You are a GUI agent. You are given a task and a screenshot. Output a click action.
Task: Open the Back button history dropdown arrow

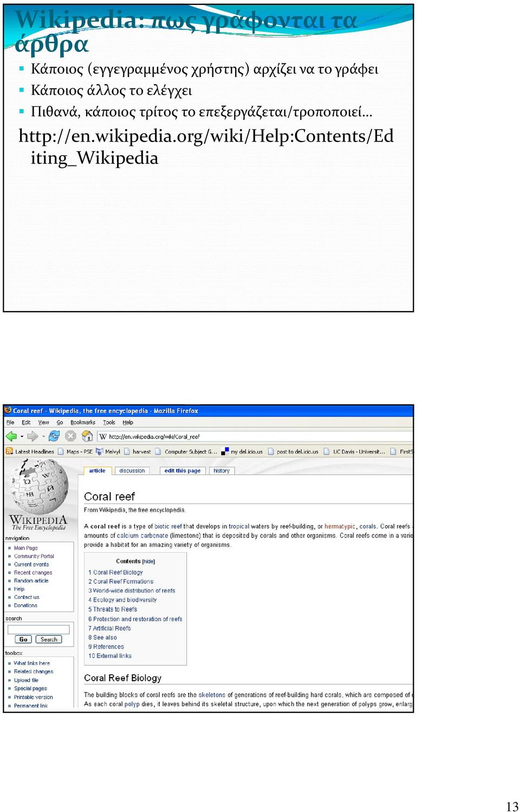(x=22, y=436)
